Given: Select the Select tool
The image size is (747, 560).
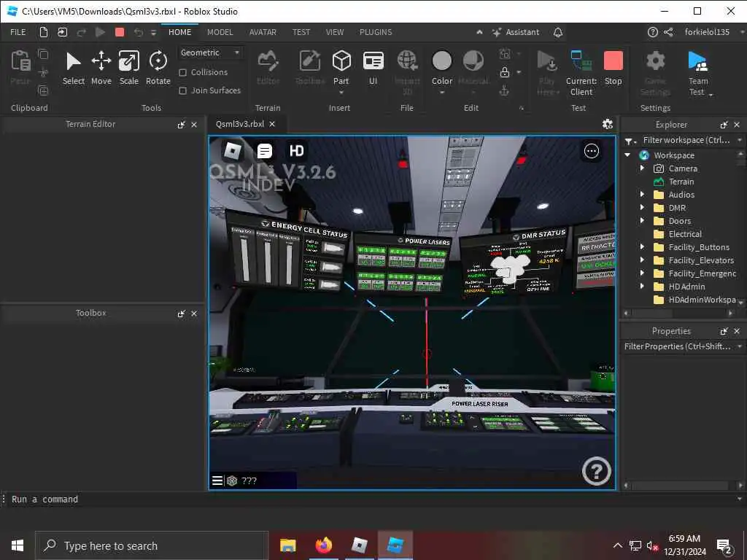Looking at the screenshot, I should pos(74,68).
